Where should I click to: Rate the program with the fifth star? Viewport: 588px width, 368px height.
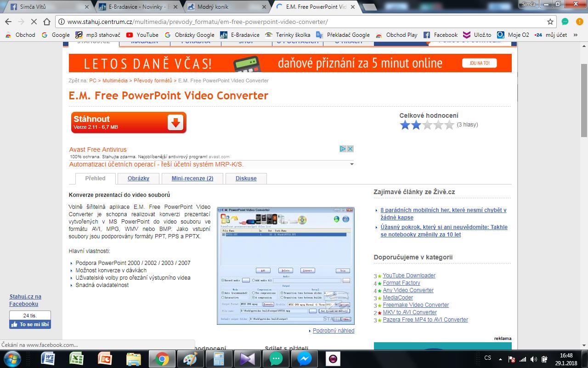click(x=449, y=125)
